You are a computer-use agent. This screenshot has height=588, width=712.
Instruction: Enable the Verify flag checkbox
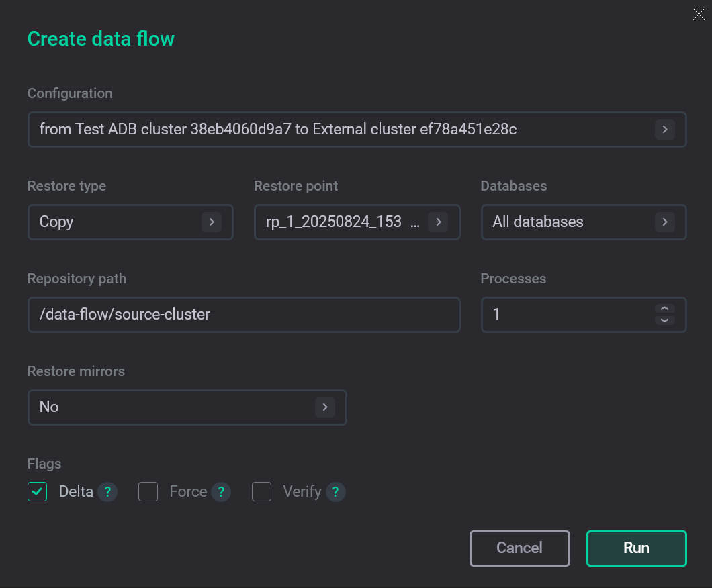(261, 491)
